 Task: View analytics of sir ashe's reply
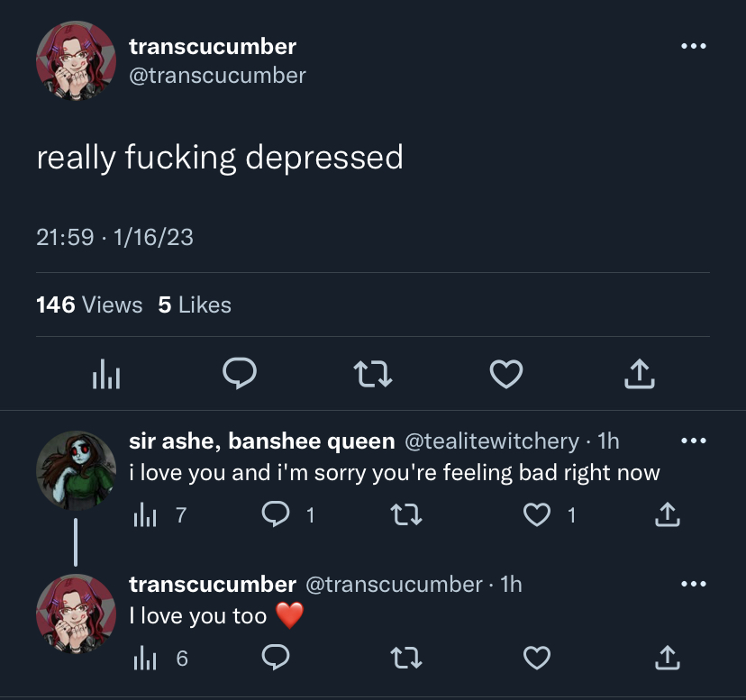(145, 515)
